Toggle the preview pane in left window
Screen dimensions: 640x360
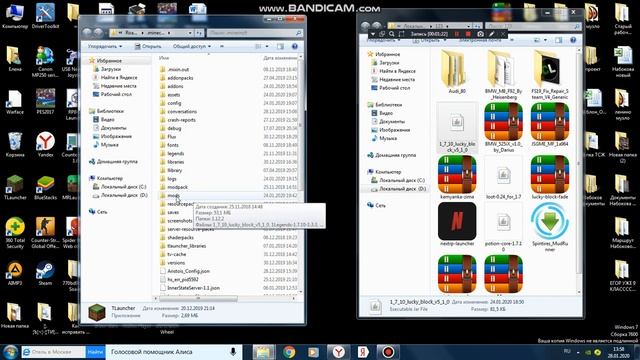point(280,47)
